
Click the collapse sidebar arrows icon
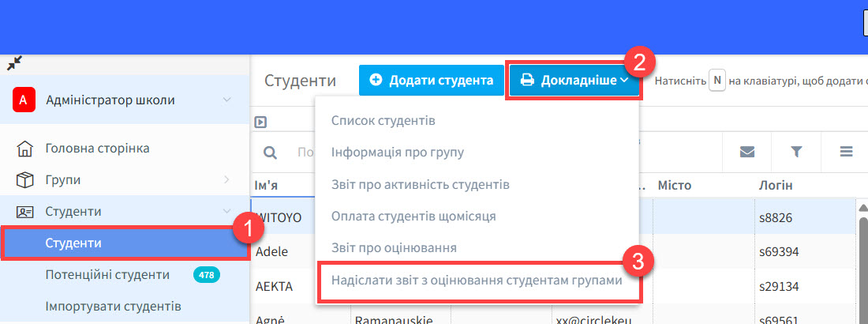click(x=14, y=62)
